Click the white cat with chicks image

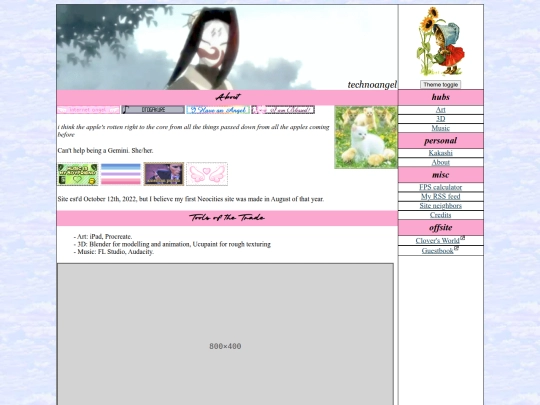click(366, 137)
